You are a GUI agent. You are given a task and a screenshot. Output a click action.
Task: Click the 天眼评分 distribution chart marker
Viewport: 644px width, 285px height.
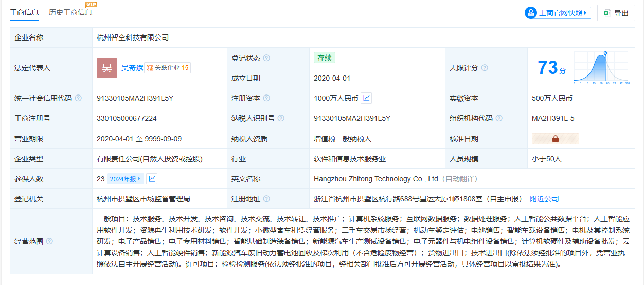point(605,53)
